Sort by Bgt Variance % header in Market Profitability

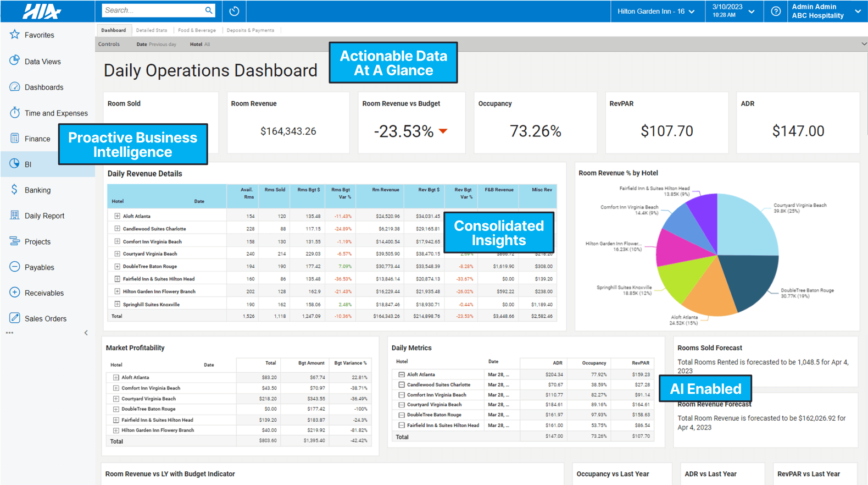[350, 363]
